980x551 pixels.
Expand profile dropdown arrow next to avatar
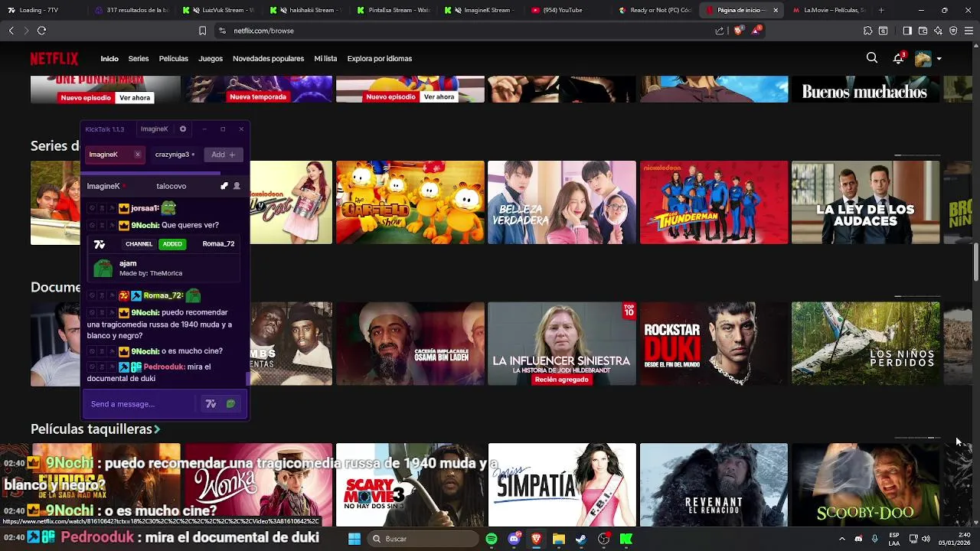(x=939, y=59)
